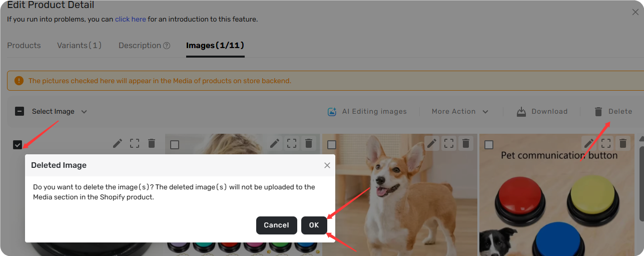Click trash icon on corgi image
The image size is (644, 256).
pos(466,143)
